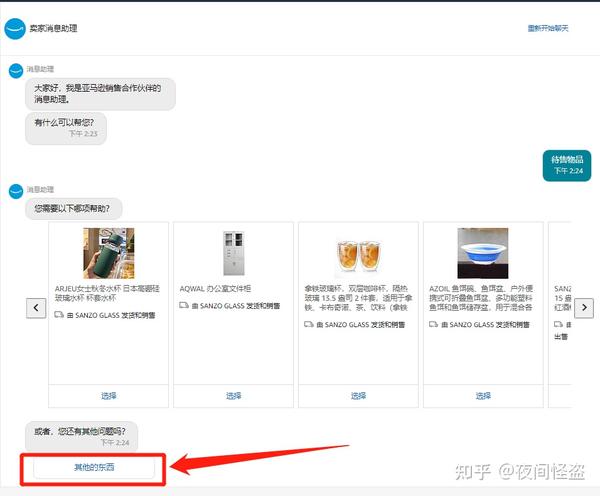Click the shipping truck icon under glass cups
The height and width of the screenshot is (496, 600).
[308, 324]
